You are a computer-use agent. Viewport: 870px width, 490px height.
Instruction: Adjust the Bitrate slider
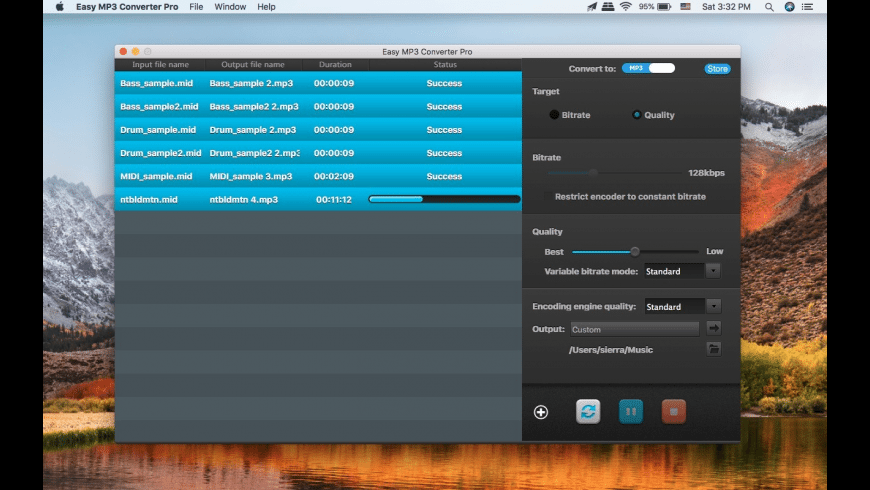pos(594,173)
